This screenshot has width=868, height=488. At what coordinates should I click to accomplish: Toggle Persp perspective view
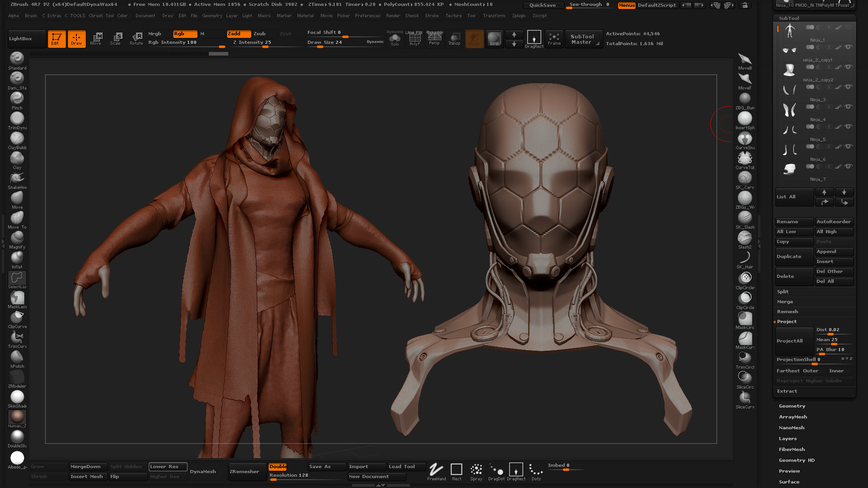click(x=434, y=39)
